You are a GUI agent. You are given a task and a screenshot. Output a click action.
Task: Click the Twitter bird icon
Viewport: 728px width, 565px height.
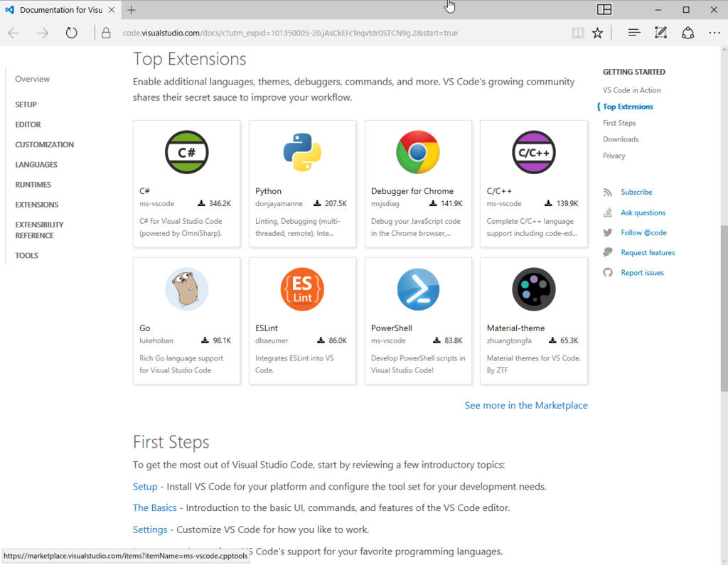pyautogui.click(x=608, y=232)
